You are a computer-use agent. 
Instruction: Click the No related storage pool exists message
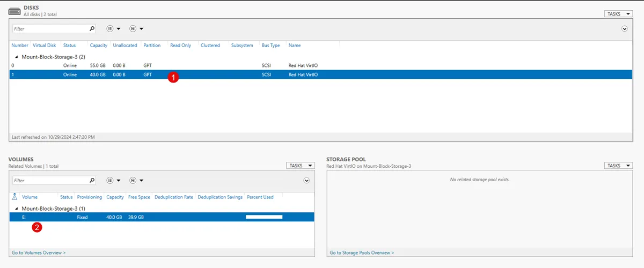click(480, 180)
